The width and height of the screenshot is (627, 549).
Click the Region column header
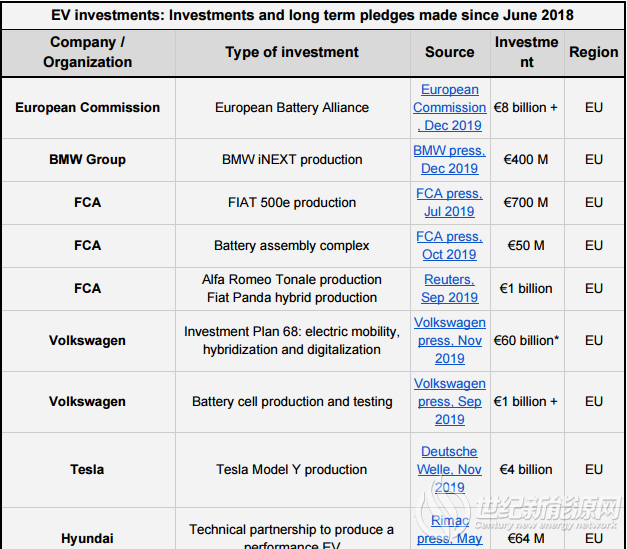(594, 52)
